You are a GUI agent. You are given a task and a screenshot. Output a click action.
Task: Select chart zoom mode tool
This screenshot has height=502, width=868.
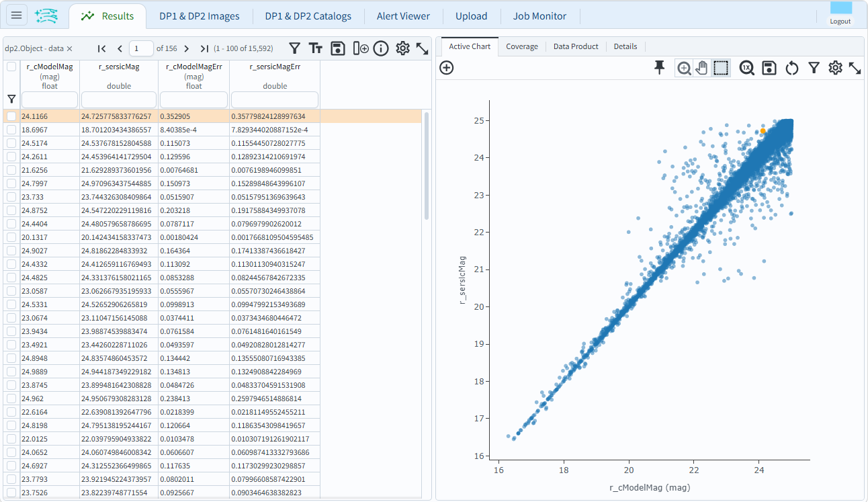(x=684, y=68)
